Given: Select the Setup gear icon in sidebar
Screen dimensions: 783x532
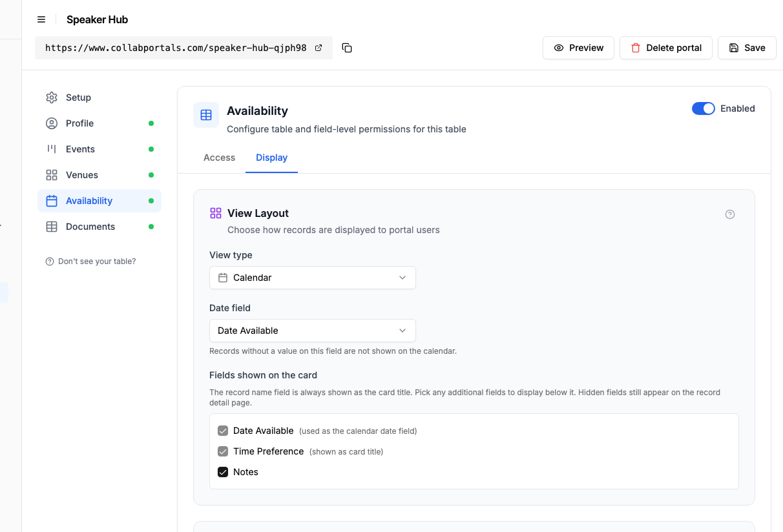Looking at the screenshot, I should [52, 97].
